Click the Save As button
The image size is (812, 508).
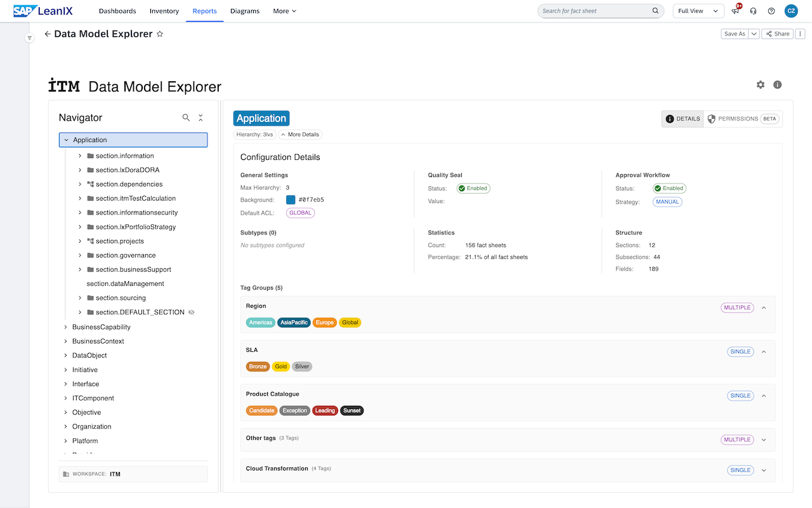click(735, 34)
